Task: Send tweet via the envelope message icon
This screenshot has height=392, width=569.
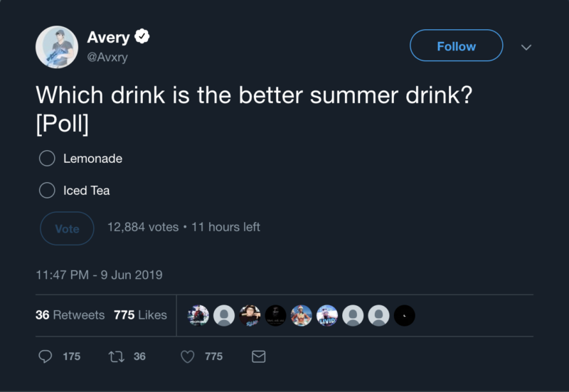Action: [259, 356]
